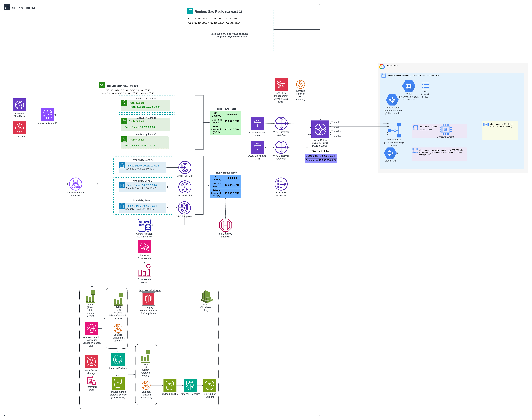Viewport: 532px width, 420px height.
Task: Click the Parameter Store icon
Action: [x=91, y=380]
